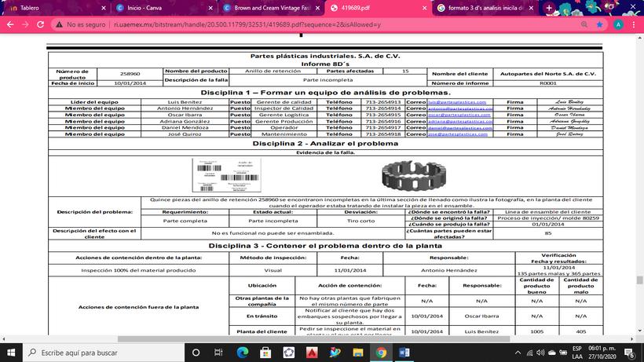Open the ESP LAA language selector

click(577, 353)
